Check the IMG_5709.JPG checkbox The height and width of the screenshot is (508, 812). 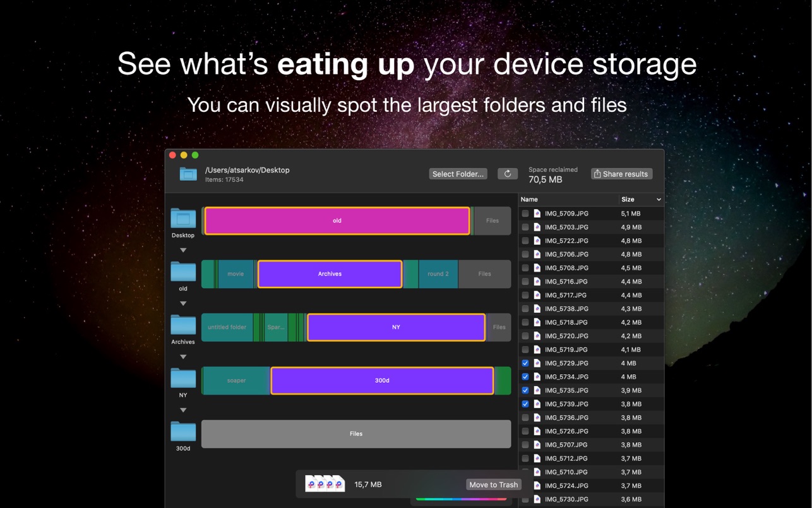[x=525, y=214]
